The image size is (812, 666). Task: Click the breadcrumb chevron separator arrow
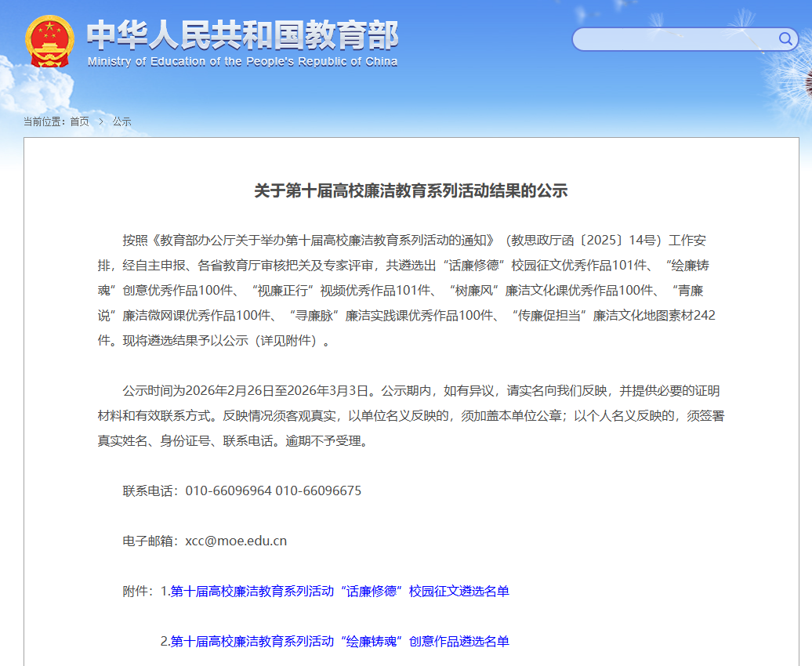(x=101, y=121)
